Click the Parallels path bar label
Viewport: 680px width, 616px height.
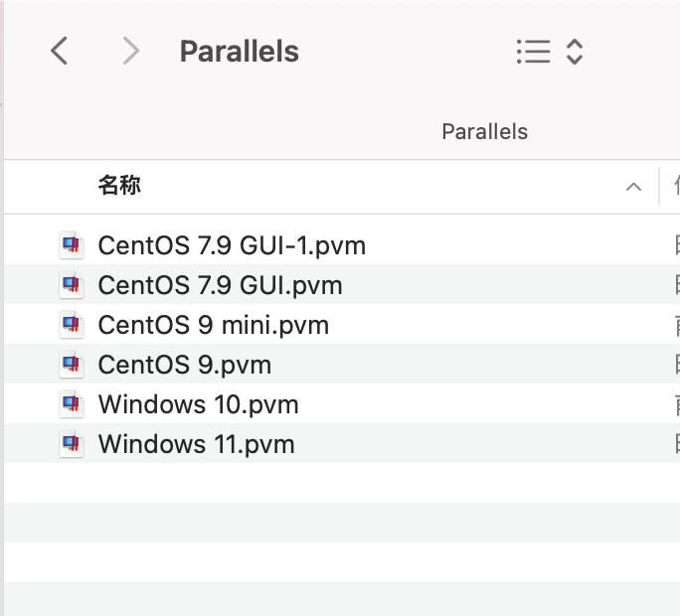coord(484,131)
